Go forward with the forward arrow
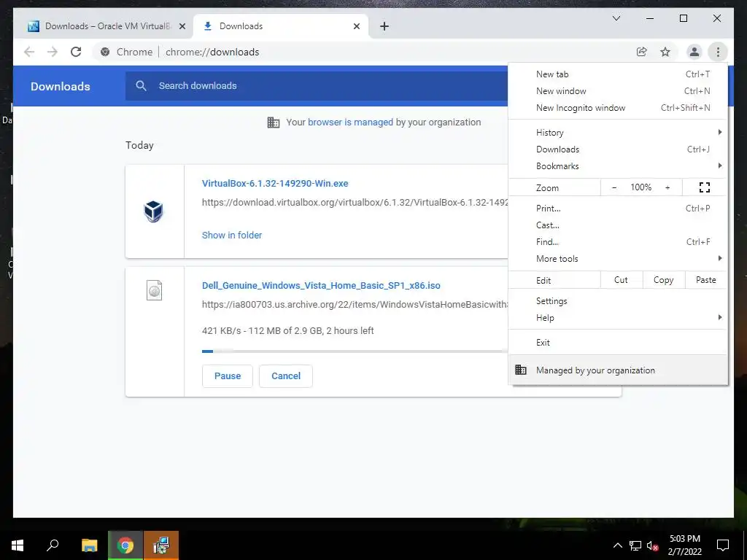747x560 pixels. (52, 52)
